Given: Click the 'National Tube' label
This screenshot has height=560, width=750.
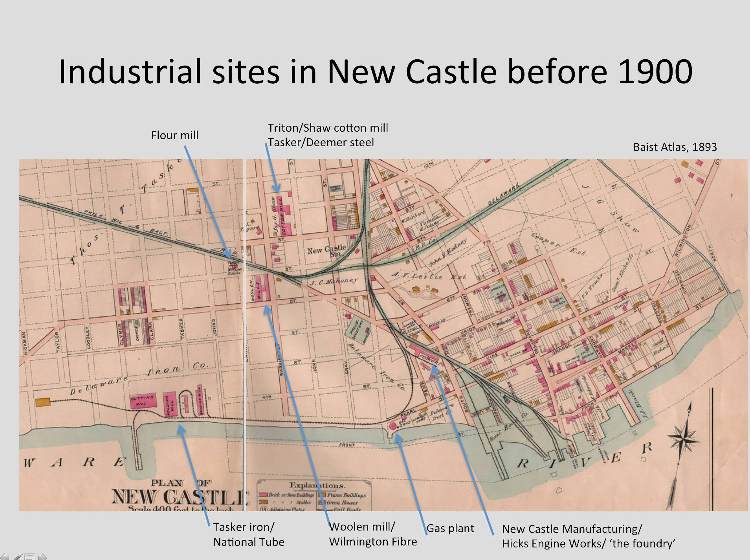Looking at the screenshot, I should point(249,542).
